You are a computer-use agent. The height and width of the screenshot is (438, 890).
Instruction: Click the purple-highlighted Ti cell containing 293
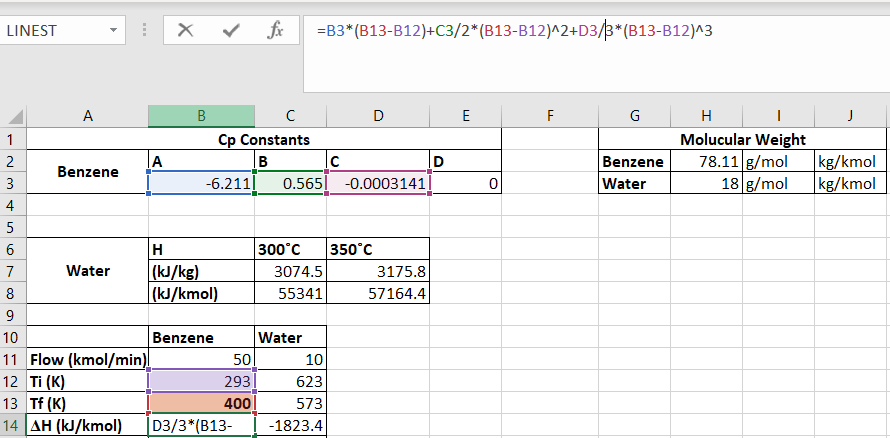pyautogui.click(x=201, y=381)
